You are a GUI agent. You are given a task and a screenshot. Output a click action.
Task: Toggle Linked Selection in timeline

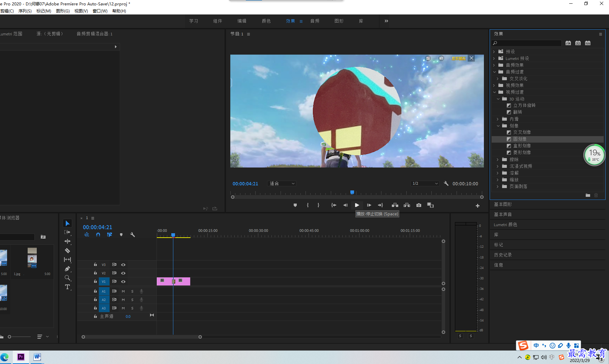(110, 235)
